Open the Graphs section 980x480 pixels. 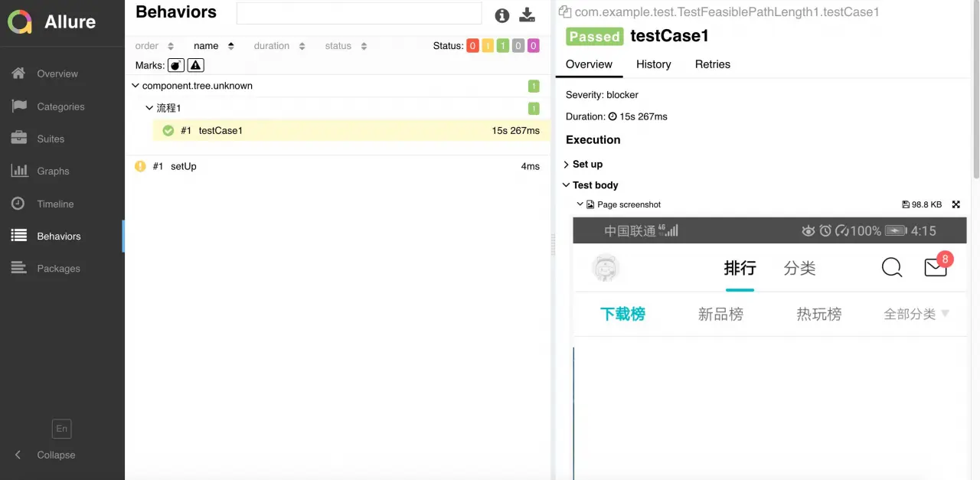click(x=53, y=171)
